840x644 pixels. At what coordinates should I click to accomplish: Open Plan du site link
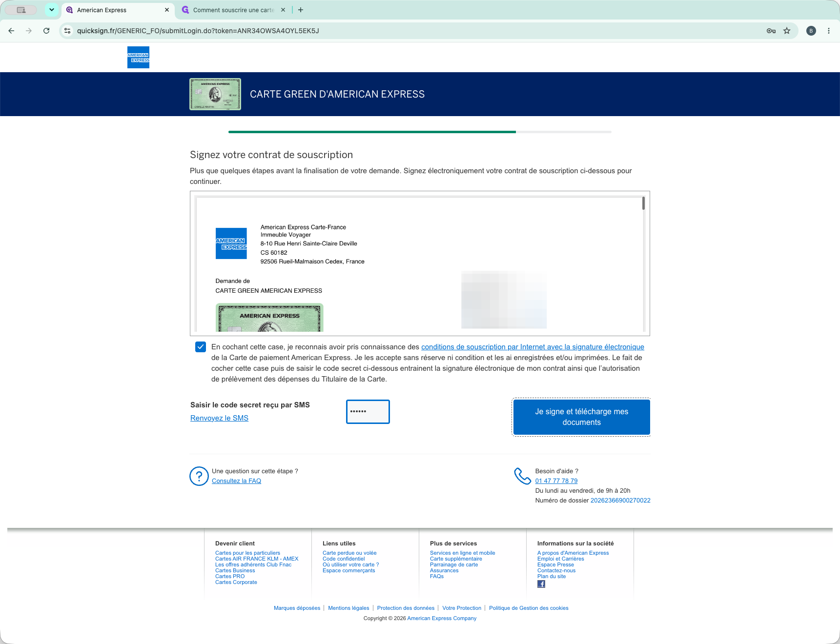tap(552, 577)
